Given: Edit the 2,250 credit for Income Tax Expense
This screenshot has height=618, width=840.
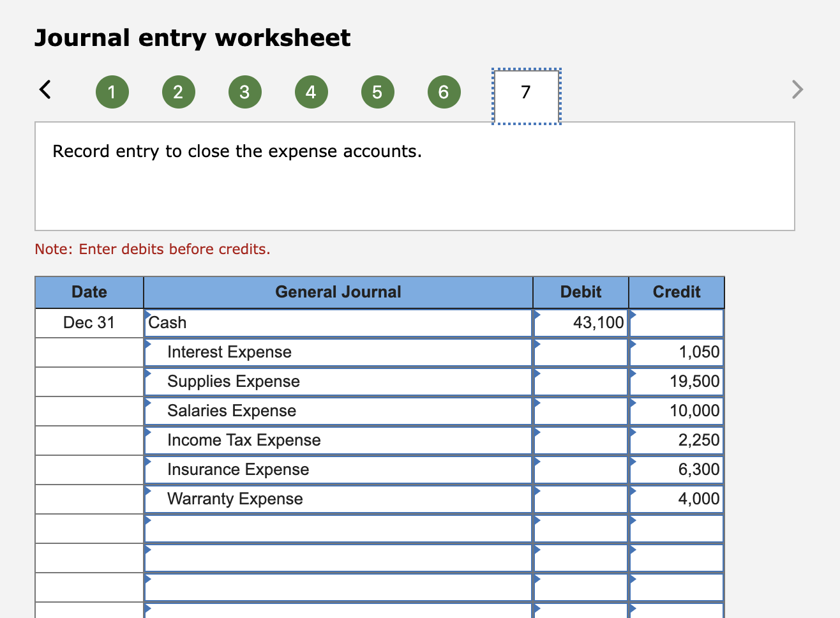Looking at the screenshot, I should (677, 441).
